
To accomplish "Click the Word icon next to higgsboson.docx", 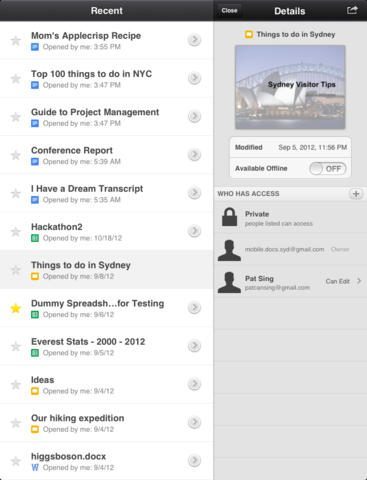I will point(35,468).
